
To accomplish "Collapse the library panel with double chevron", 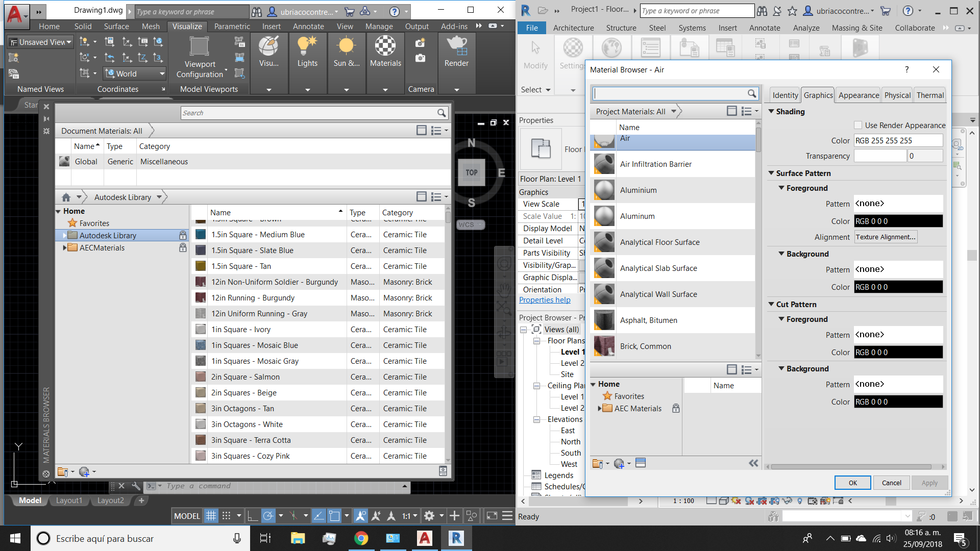I will click(753, 463).
